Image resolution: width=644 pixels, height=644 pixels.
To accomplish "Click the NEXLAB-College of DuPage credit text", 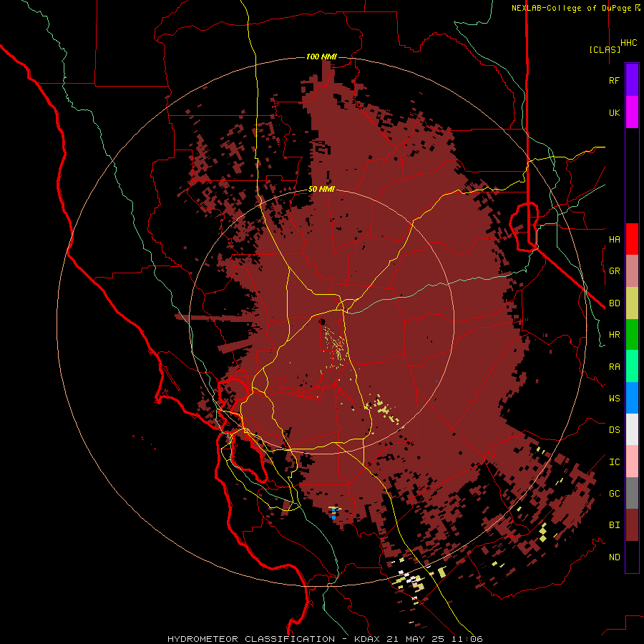I will click(576, 8).
